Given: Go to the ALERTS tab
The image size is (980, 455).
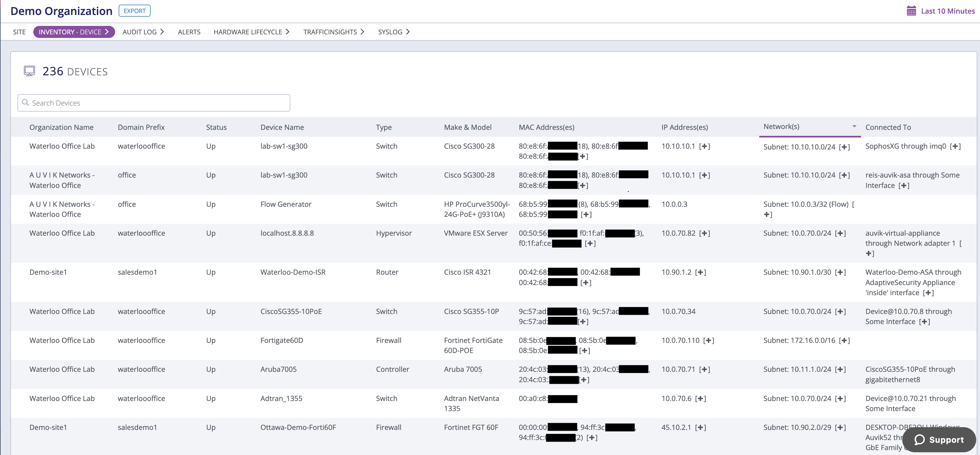Looking at the screenshot, I should pyautogui.click(x=189, y=32).
